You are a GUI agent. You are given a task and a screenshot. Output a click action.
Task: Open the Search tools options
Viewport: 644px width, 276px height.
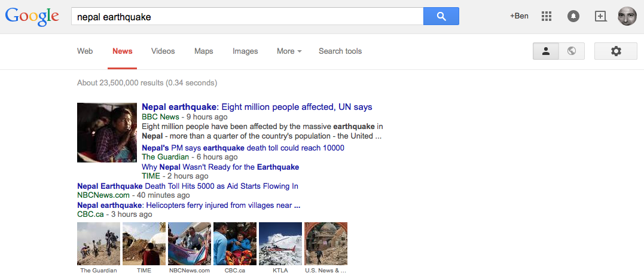click(x=340, y=51)
